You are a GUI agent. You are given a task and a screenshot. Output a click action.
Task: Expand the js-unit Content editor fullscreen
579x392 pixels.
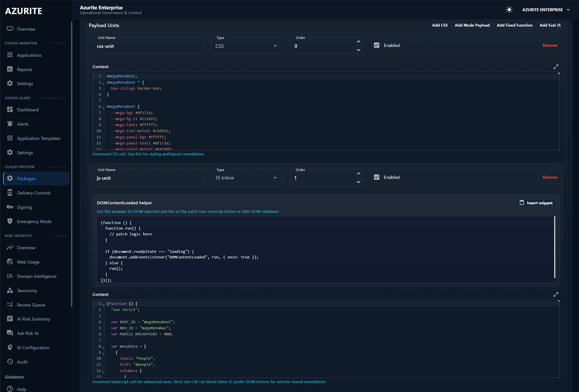[x=556, y=294]
